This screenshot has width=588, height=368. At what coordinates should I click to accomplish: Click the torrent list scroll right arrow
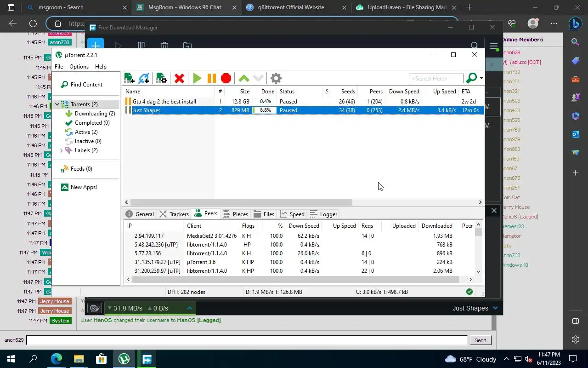point(481,202)
